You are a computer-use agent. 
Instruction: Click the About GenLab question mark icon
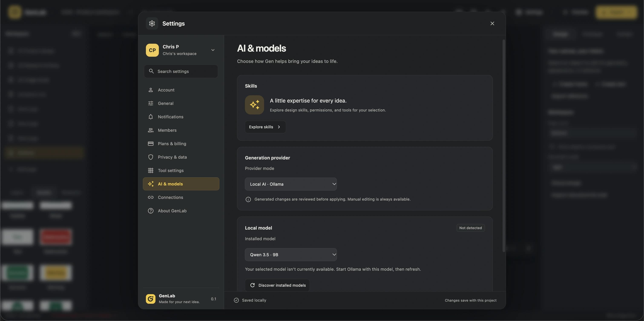coord(151,211)
